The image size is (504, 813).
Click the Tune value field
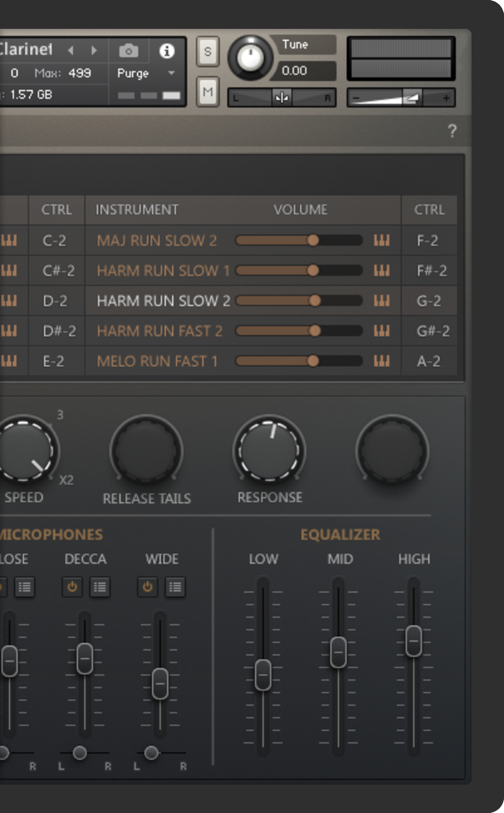coord(295,71)
